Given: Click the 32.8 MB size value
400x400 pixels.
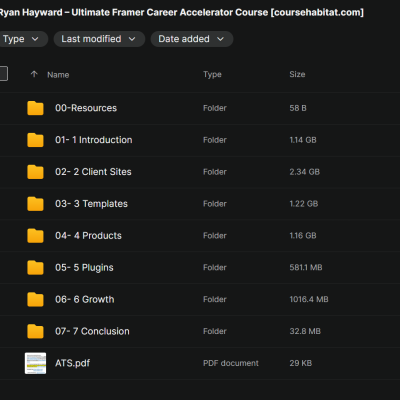Looking at the screenshot, I should (305, 331).
